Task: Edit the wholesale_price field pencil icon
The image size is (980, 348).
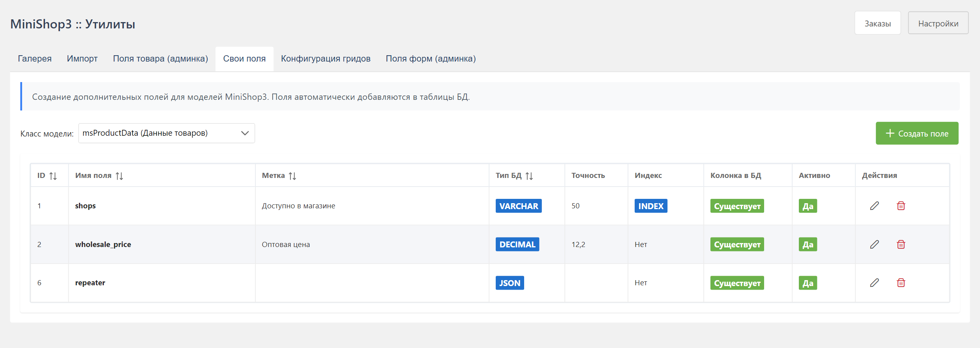Action: tap(874, 244)
